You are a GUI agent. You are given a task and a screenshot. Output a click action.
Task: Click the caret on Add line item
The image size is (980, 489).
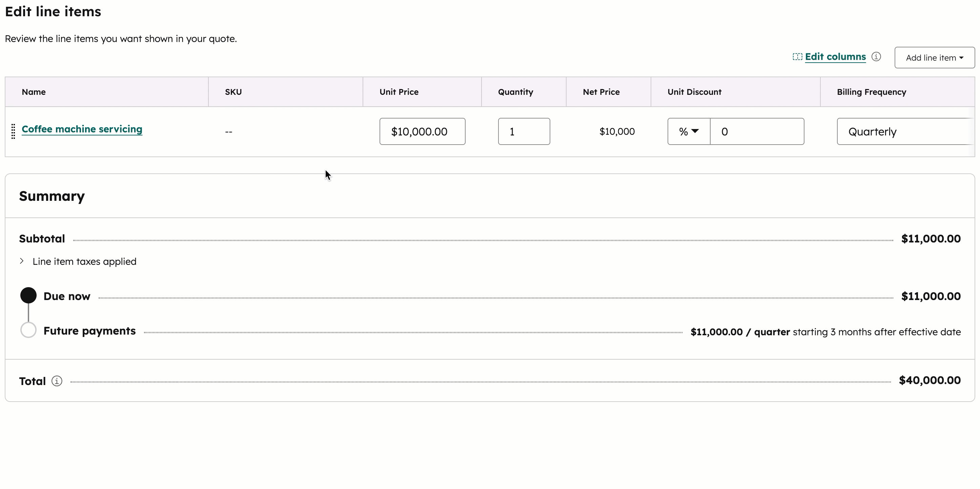962,58
